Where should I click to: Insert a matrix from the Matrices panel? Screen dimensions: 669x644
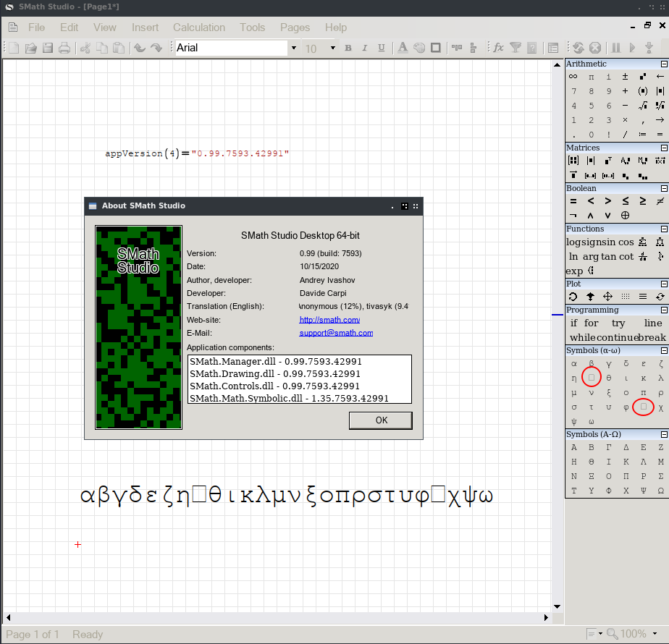click(x=573, y=161)
